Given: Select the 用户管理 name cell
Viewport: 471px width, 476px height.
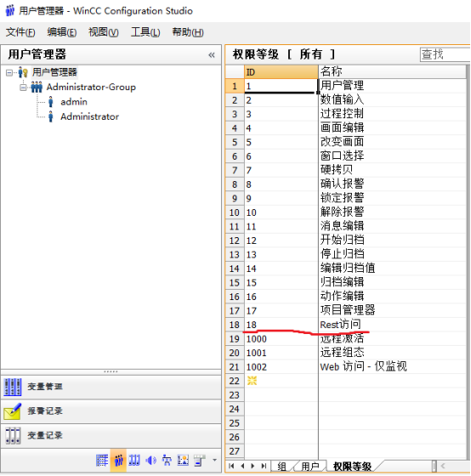Looking at the screenshot, I should [392, 86].
